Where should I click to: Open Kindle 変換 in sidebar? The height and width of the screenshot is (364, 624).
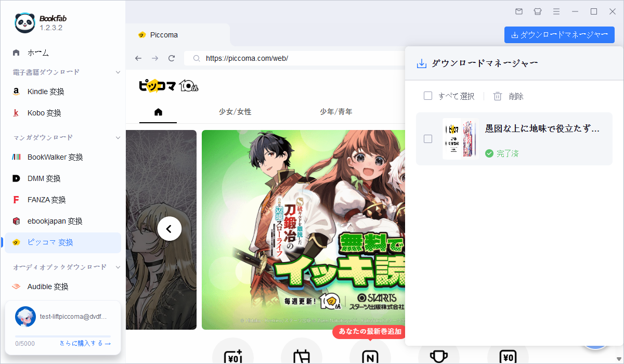coord(62,92)
